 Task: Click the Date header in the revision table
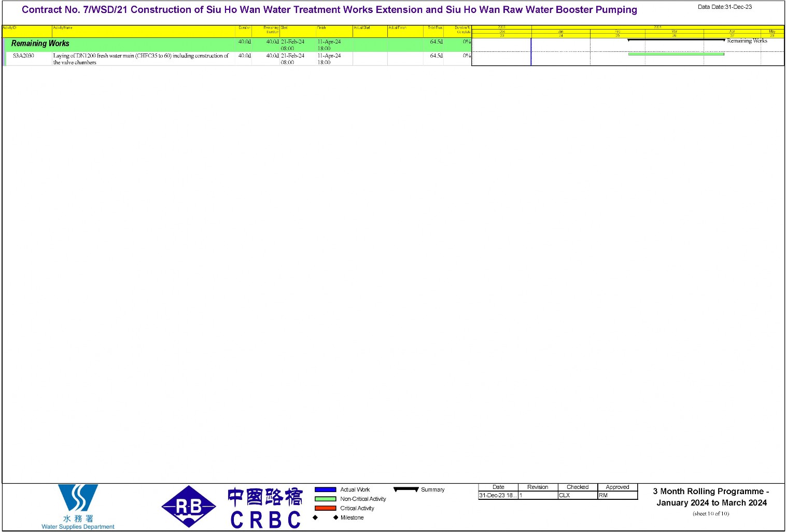pyautogui.click(x=498, y=487)
